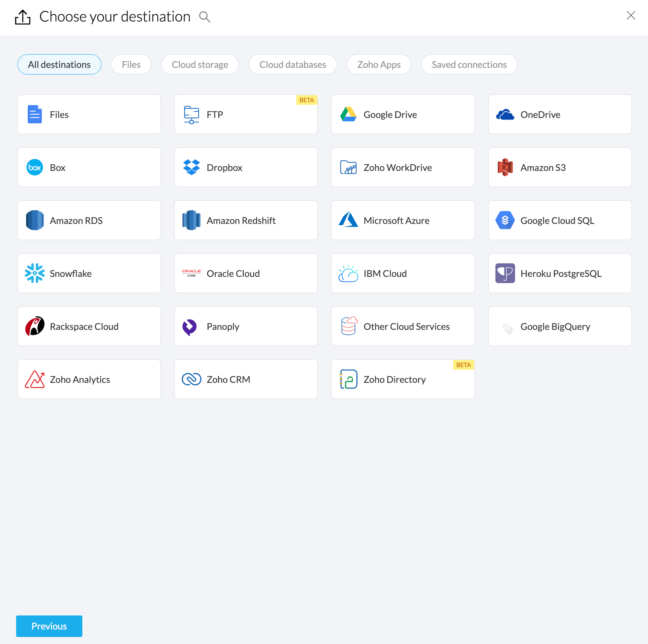Screen dimensions: 648x644
Task: Click the Zoho WorkDrive folder icon
Action: click(348, 167)
